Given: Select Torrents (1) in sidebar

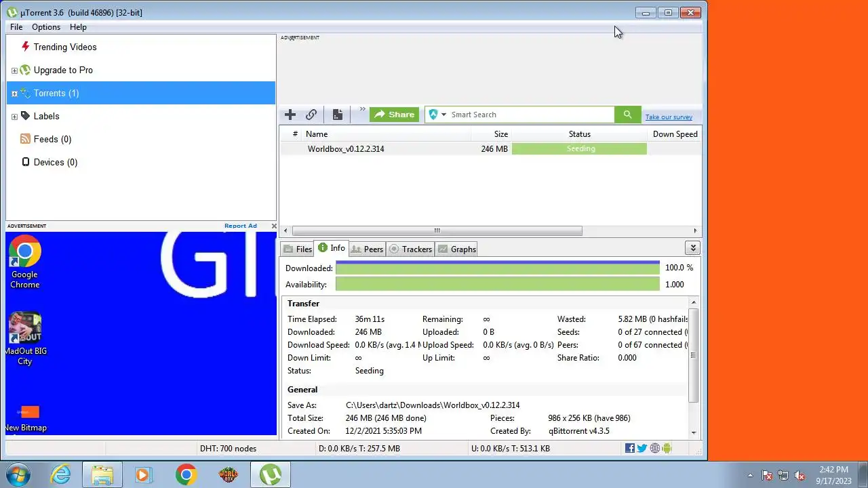Looking at the screenshot, I should pyautogui.click(x=141, y=93).
